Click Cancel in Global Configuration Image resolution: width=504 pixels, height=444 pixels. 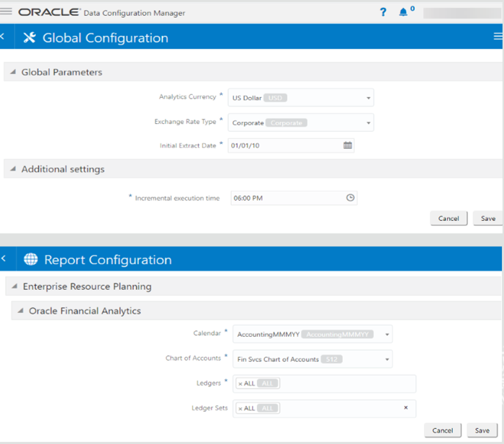pyautogui.click(x=449, y=219)
